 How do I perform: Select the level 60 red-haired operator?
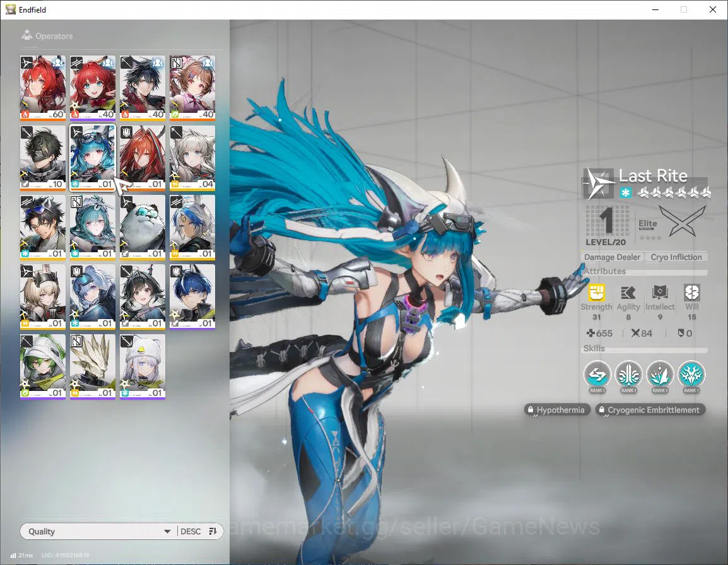click(x=43, y=88)
